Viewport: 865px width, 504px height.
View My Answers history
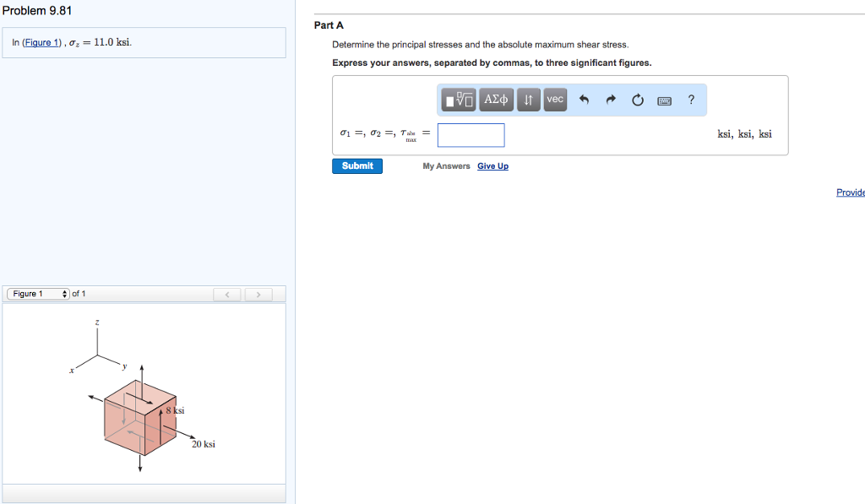tap(446, 165)
